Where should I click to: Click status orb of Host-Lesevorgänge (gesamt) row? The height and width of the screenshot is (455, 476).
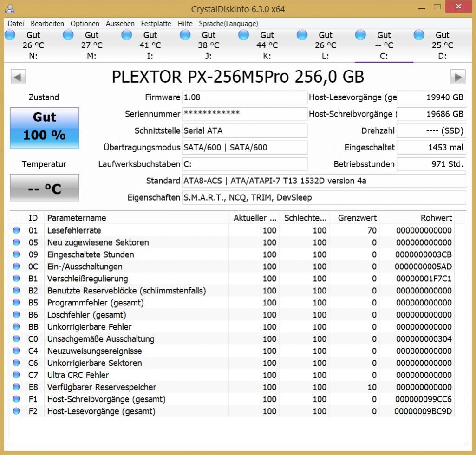click(x=16, y=411)
